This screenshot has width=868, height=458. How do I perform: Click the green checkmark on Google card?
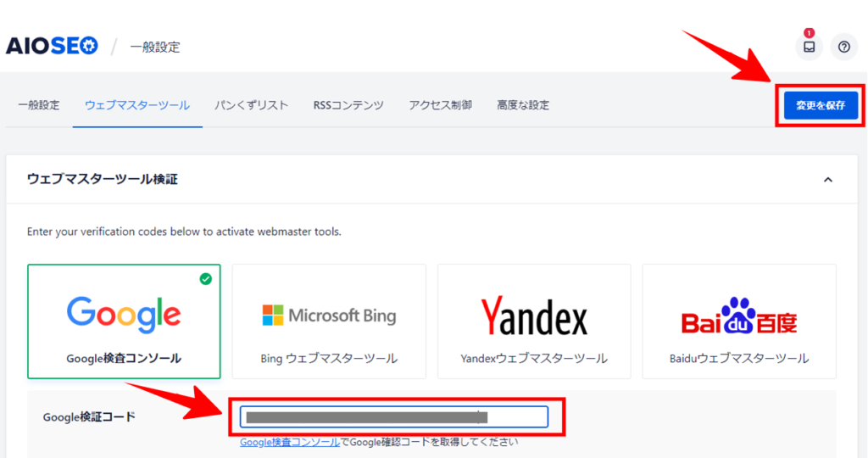pyautogui.click(x=206, y=278)
